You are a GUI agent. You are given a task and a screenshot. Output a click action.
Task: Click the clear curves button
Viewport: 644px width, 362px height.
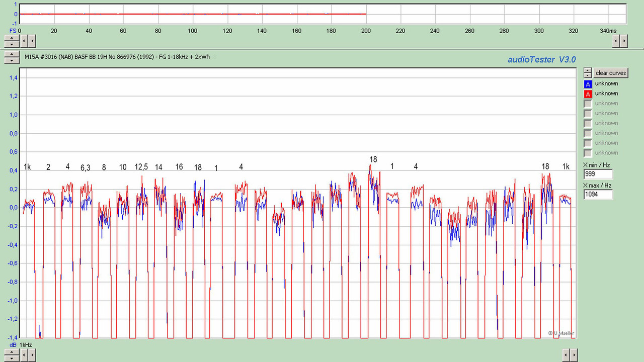coord(611,73)
